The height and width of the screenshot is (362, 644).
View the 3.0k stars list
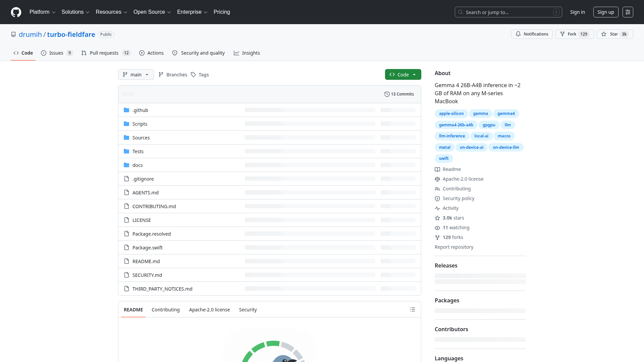(449, 218)
